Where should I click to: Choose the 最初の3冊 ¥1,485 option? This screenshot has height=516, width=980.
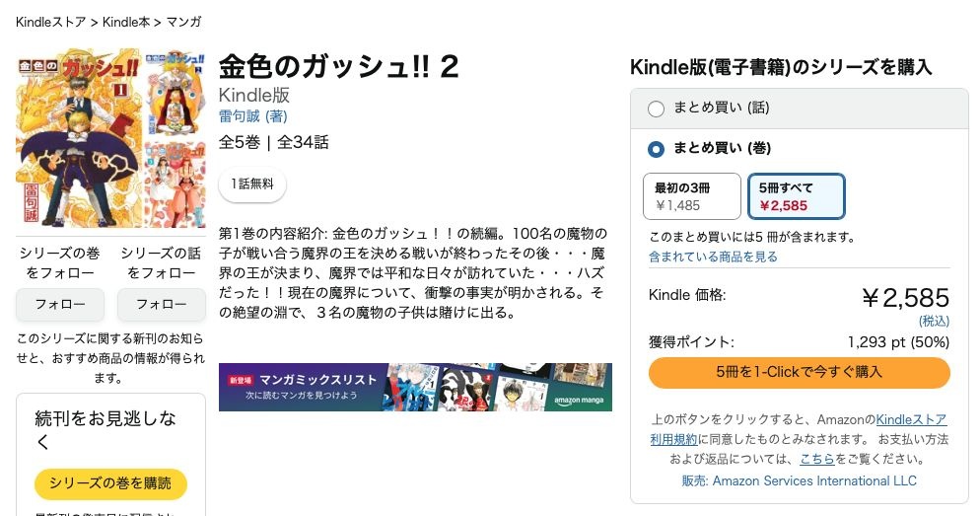coord(691,196)
